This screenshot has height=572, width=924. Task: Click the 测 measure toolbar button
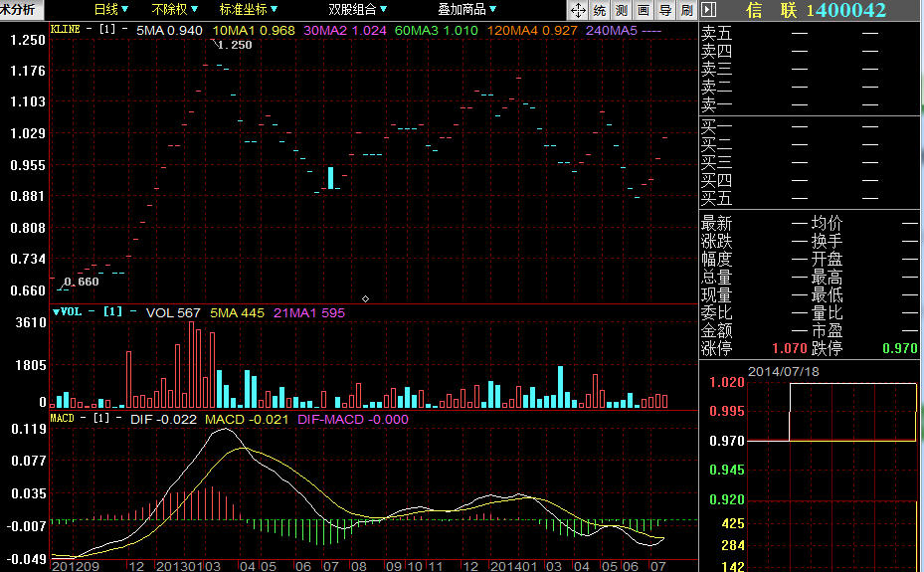click(622, 10)
